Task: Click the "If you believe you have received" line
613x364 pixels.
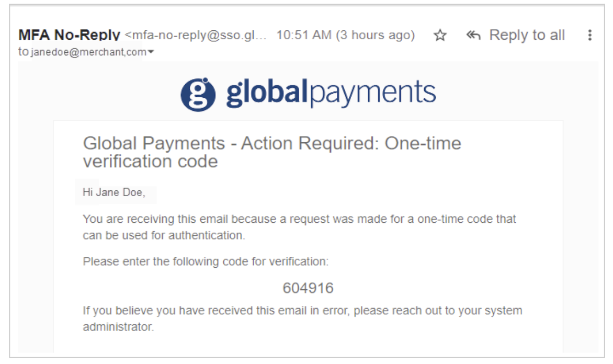Action: point(302,311)
